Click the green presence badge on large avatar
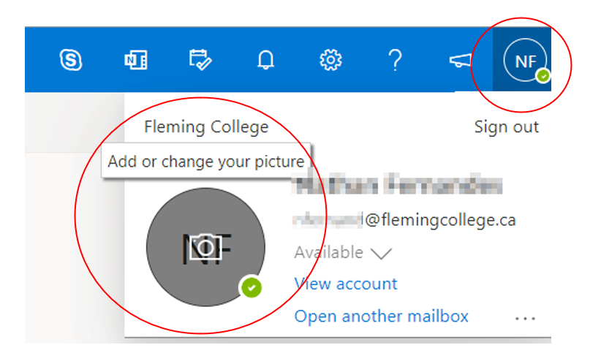The height and width of the screenshot is (364, 601). click(251, 287)
